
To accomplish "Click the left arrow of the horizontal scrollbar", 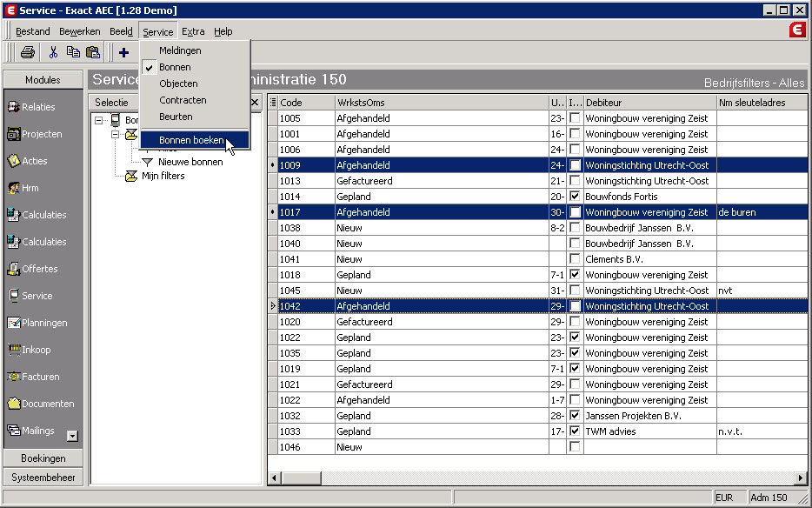I will click(275, 478).
